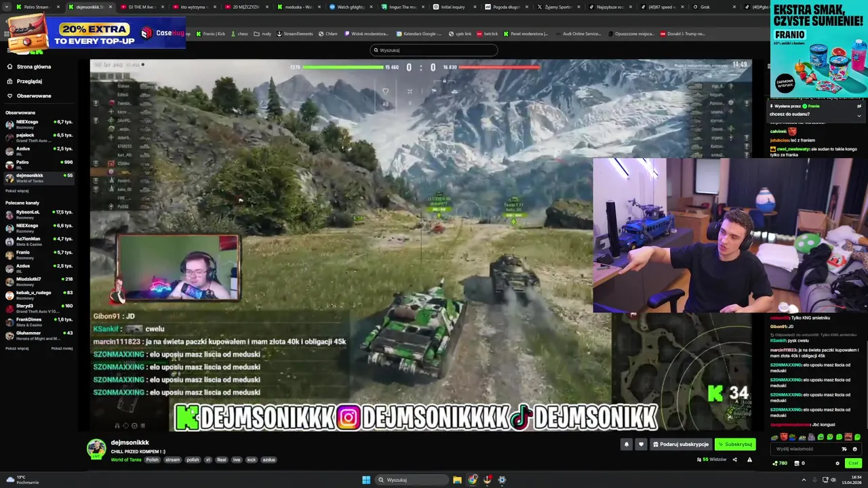The width and height of the screenshot is (868, 488).
Task: Open Mlodziutki7 recommended channel
Action: coord(39,281)
